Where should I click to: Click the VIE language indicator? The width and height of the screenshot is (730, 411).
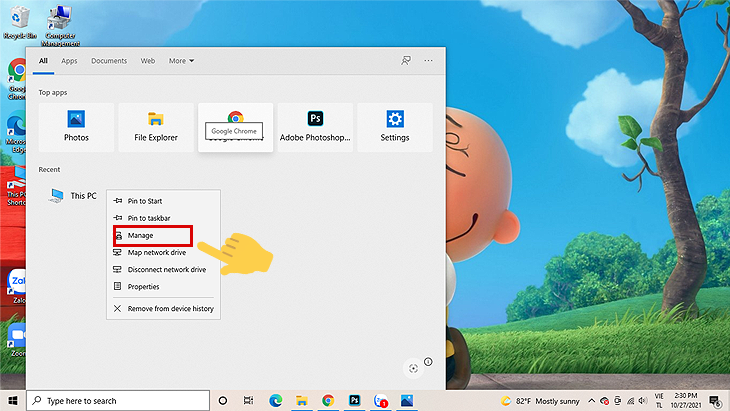pos(659,401)
